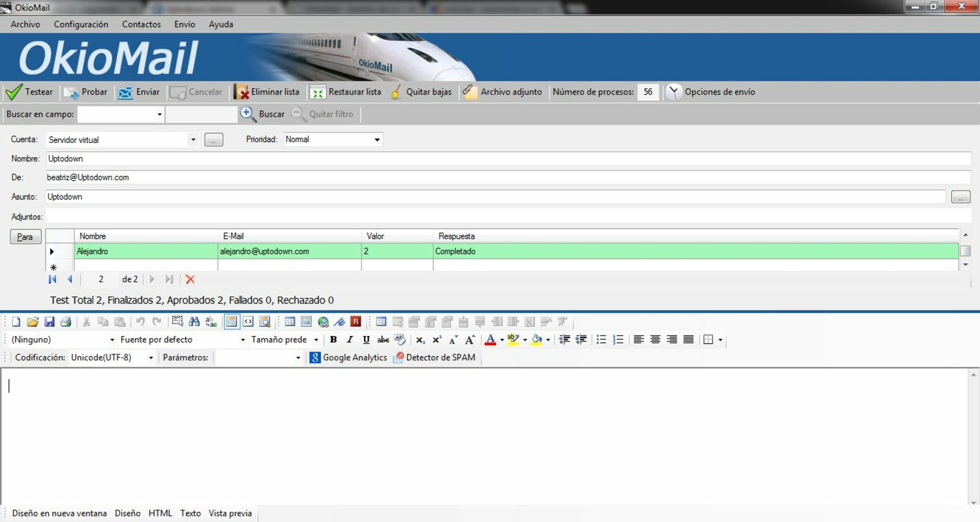Toggle italic formatting
980x522 pixels.
coord(350,340)
